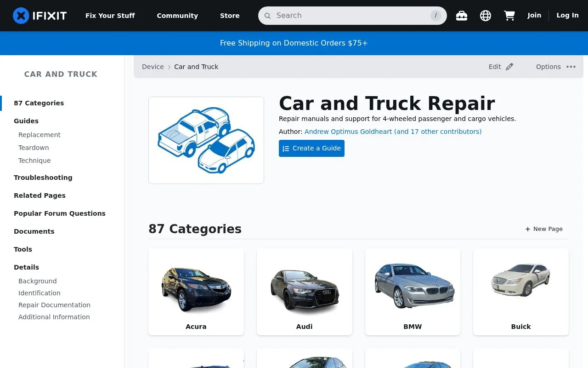Open the BMW category card
588x368 pixels.
413,292
